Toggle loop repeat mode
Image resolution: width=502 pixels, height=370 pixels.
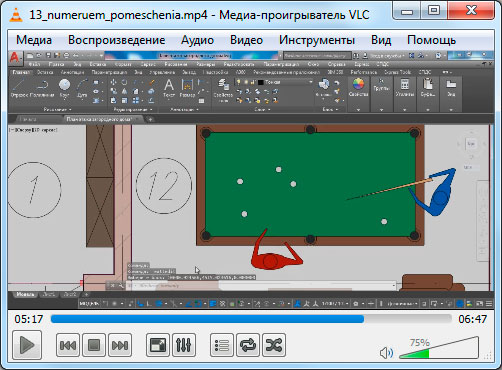(248, 345)
